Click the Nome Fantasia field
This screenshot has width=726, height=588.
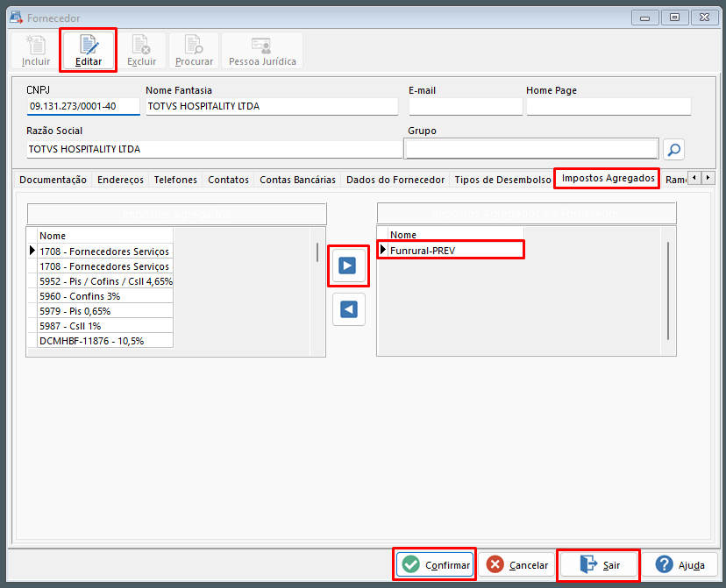pos(272,106)
